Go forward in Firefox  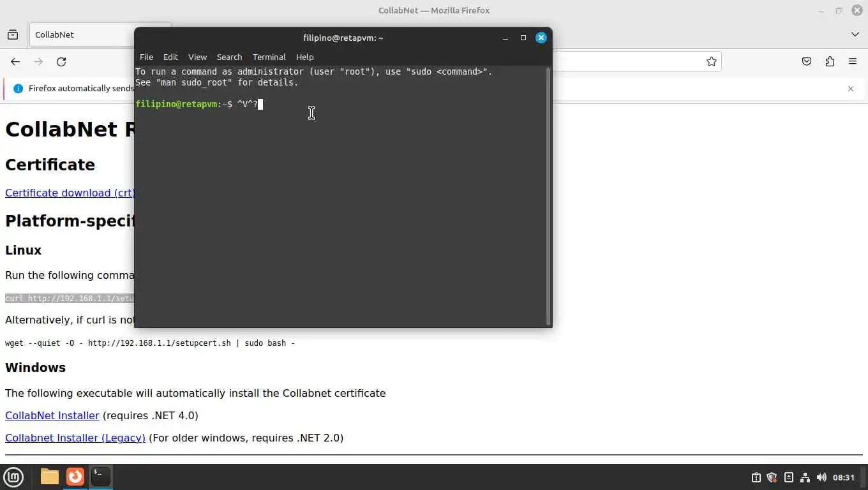click(x=38, y=61)
